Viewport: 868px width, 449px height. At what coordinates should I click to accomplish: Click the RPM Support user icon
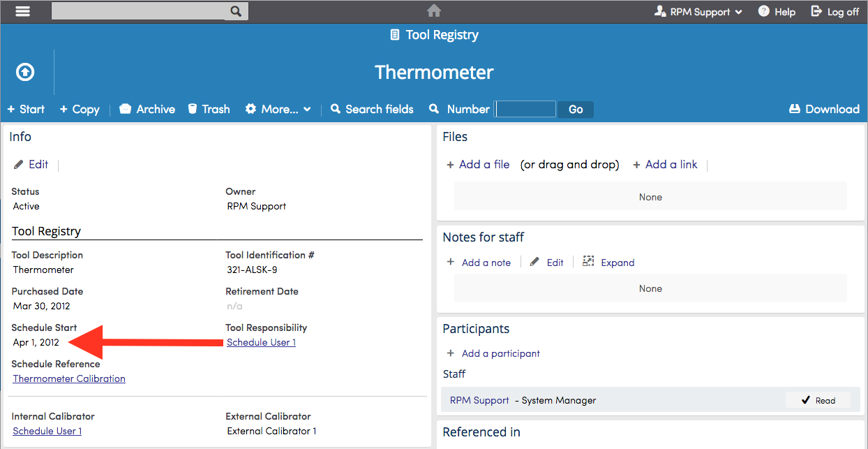click(659, 11)
